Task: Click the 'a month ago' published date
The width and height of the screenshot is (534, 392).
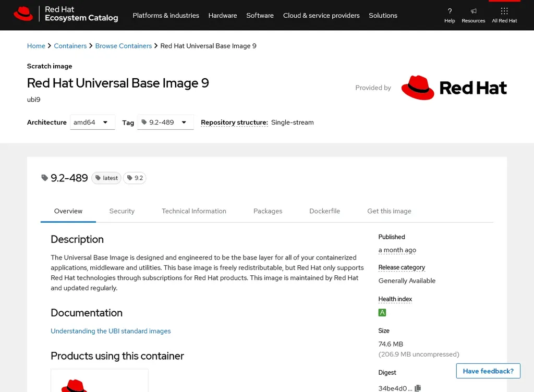Action: (397, 250)
